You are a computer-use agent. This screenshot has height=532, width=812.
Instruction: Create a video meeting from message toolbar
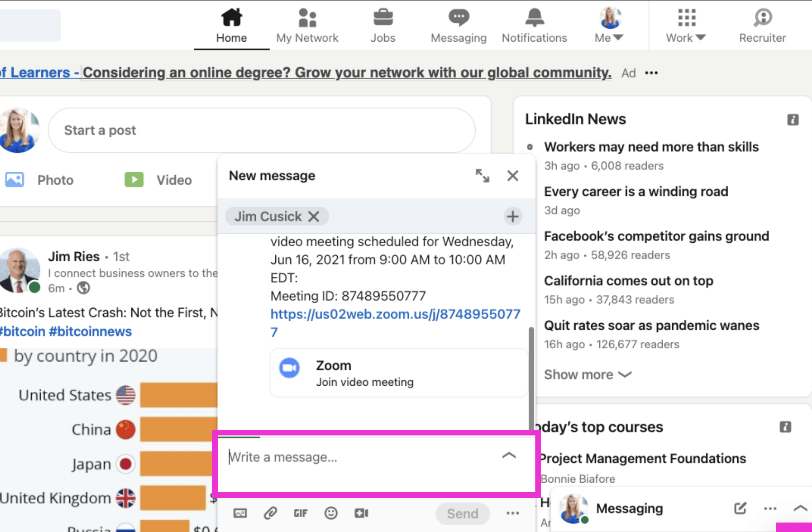click(361, 513)
